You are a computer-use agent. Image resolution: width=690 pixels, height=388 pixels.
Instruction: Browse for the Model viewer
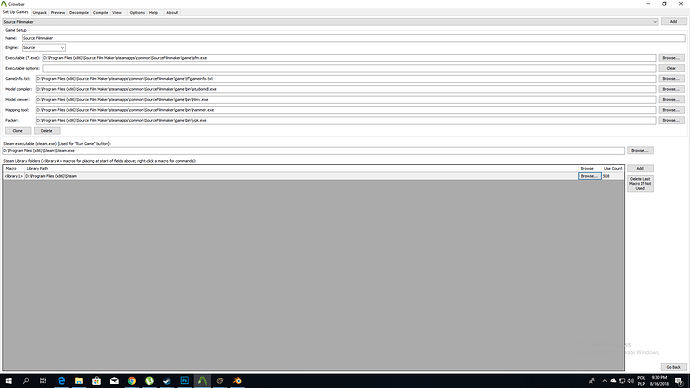click(671, 99)
